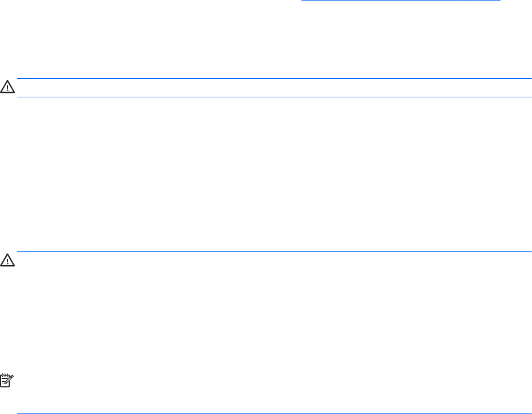532x414 pixels.
Task: Click the thin blue rule below first caution
Action: tap(274, 97)
